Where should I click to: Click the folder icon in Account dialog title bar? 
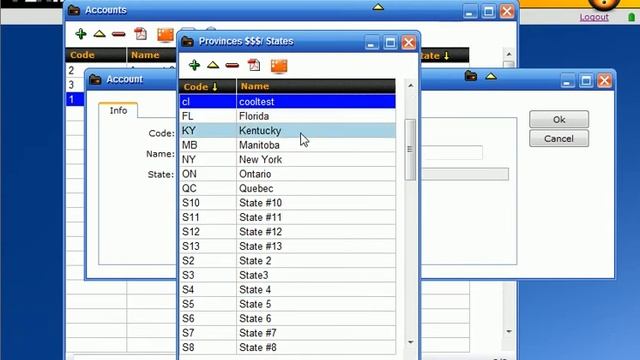(x=471, y=76)
